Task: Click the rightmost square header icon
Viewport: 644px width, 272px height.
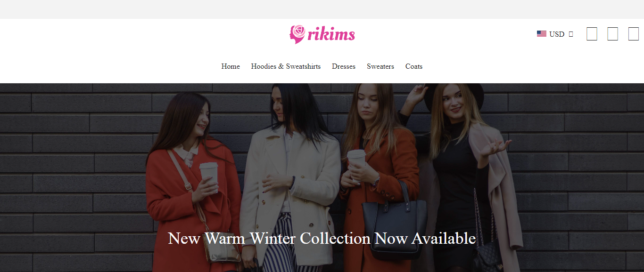Action: click(x=633, y=34)
